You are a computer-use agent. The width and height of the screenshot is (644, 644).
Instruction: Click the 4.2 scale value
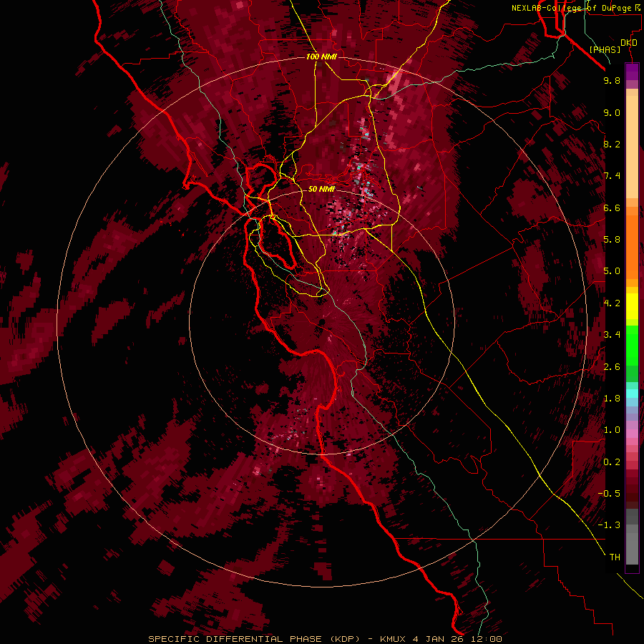click(x=612, y=303)
